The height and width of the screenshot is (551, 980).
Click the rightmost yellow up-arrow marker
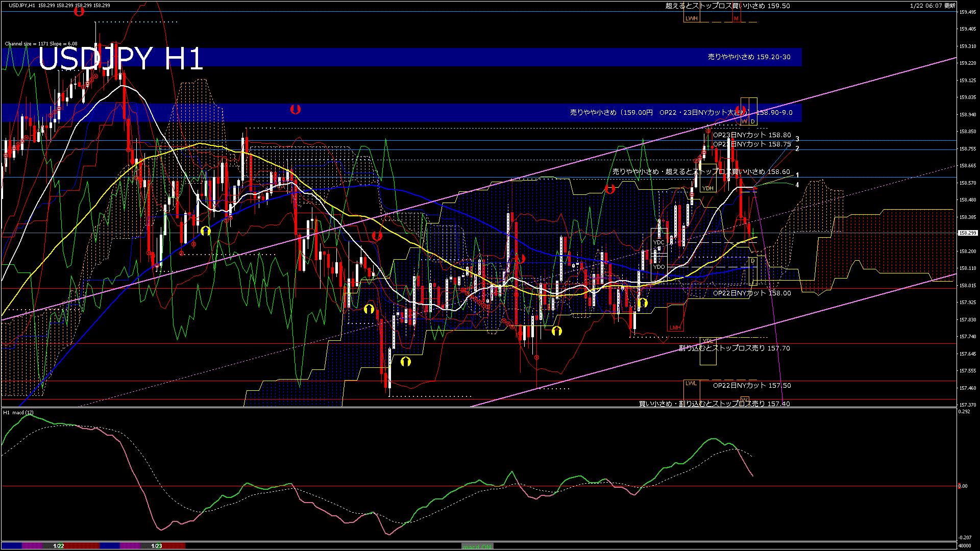[x=643, y=303]
